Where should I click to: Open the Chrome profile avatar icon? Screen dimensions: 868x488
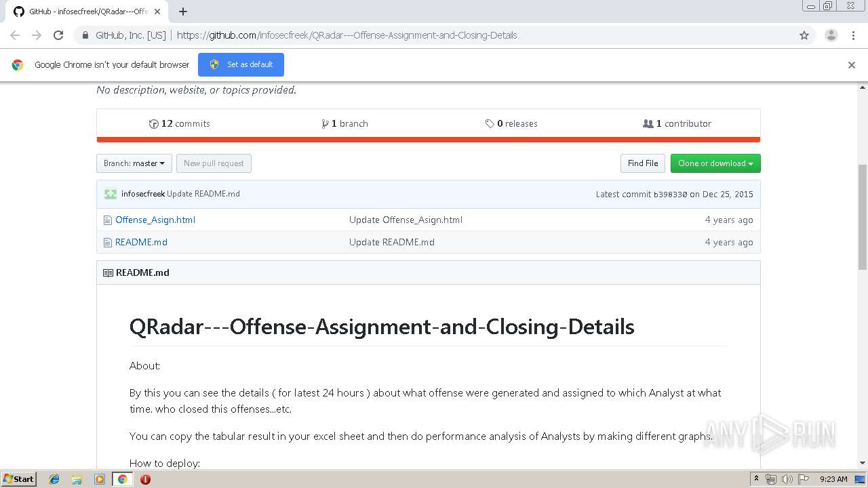(831, 35)
